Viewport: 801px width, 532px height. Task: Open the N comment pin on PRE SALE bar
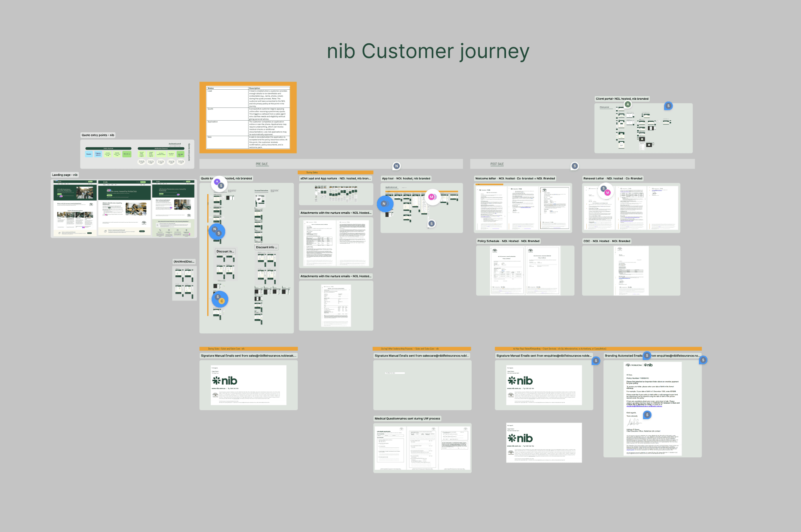396,166
